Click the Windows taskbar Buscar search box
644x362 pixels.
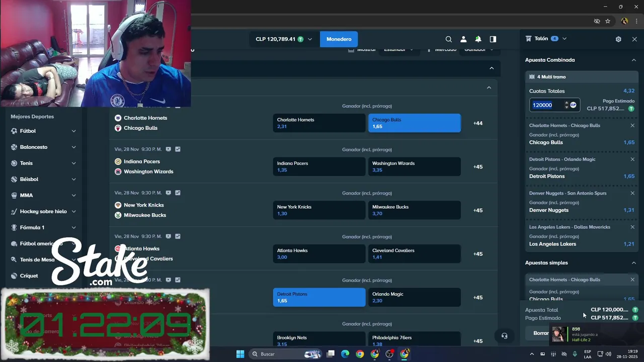[x=286, y=354]
